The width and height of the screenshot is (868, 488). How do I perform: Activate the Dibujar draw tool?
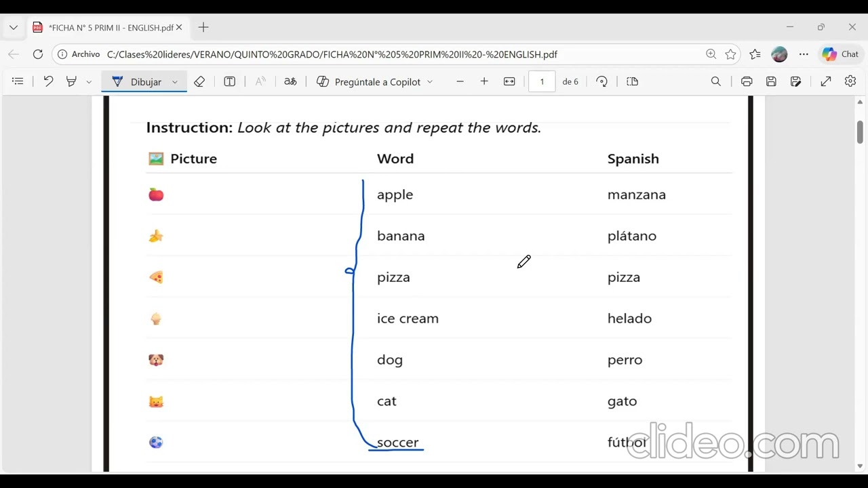pyautogui.click(x=137, y=81)
